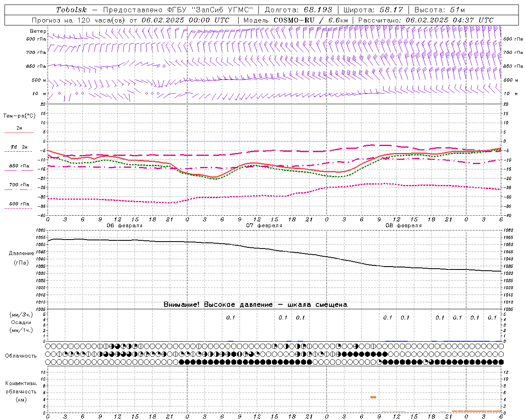Click the '2м' temperature legend entry

click(19, 128)
